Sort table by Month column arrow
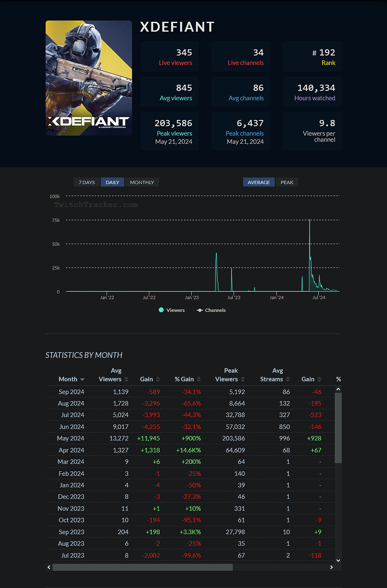The height and width of the screenshot is (588, 387). (x=82, y=380)
